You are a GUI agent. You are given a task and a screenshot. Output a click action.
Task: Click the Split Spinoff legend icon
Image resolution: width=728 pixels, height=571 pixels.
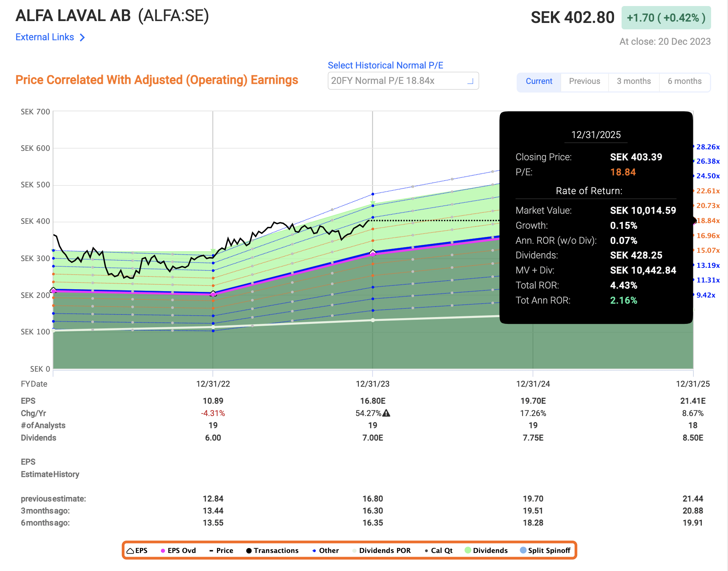[523, 550]
